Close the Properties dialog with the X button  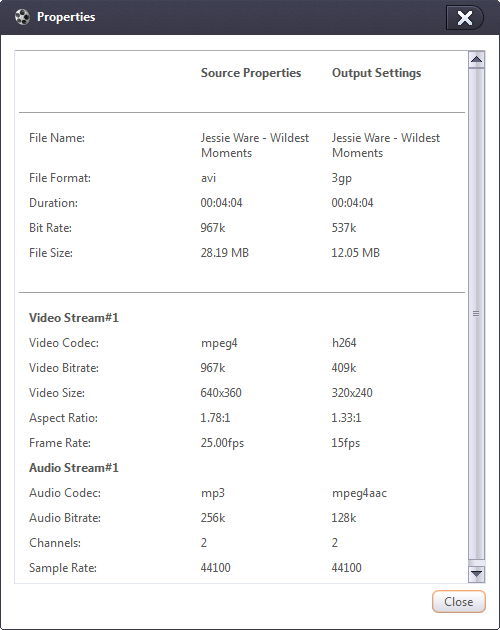click(x=465, y=18)
